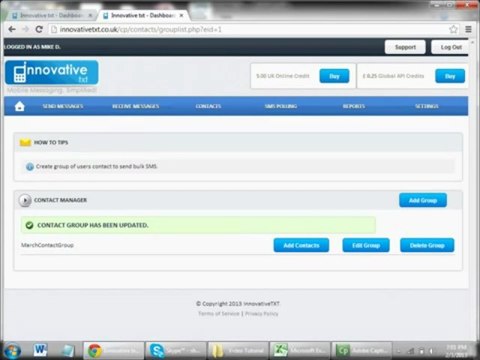Click the Log Out button

tap(450, 47)
